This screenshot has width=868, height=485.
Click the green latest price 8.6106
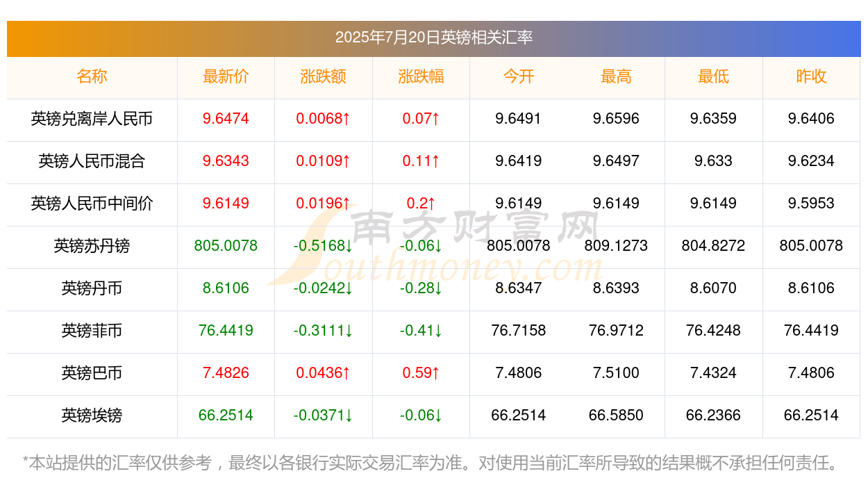coord(226,288)
